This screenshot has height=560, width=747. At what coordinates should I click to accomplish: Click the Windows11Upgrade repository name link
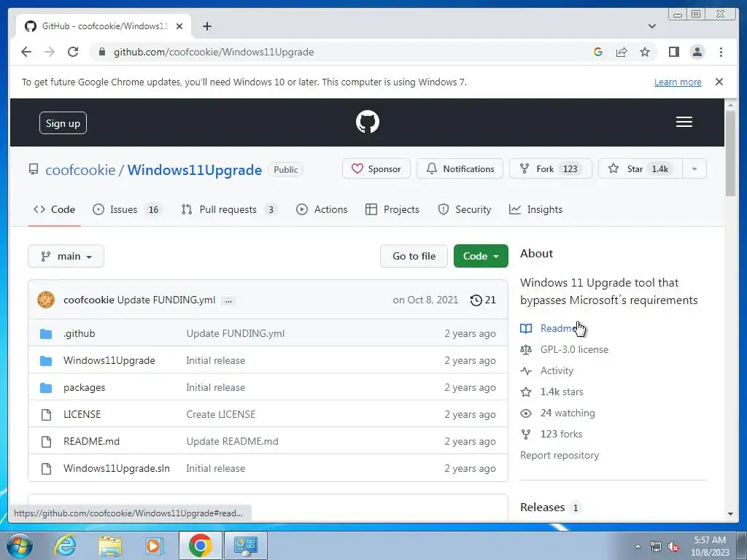tap(194, 170)
